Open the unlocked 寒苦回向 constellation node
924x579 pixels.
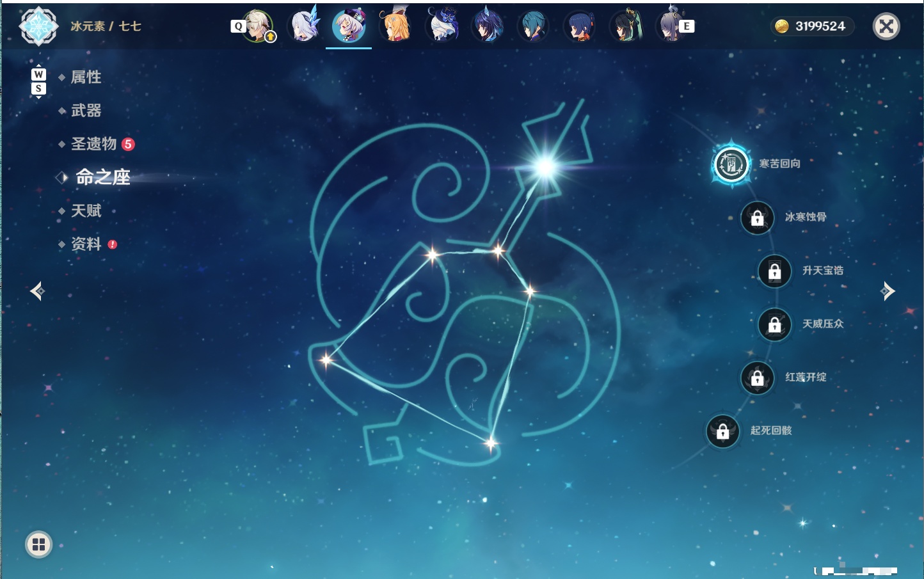[731, 164]
